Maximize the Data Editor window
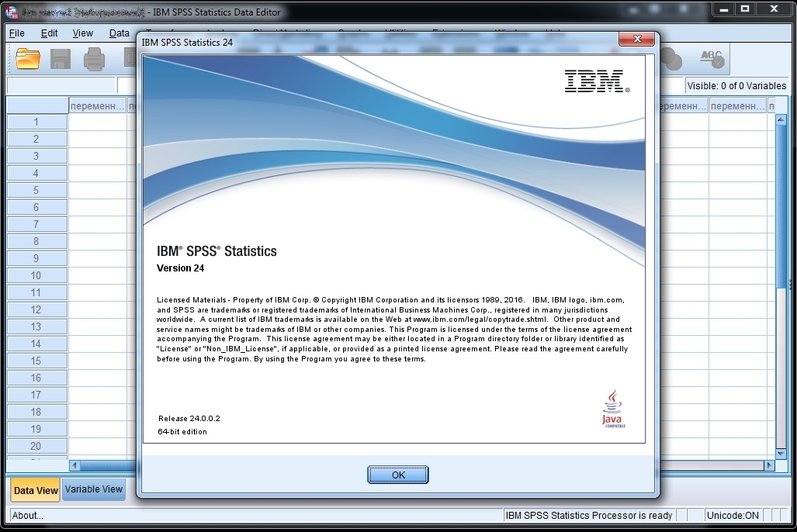 (745, 9)
